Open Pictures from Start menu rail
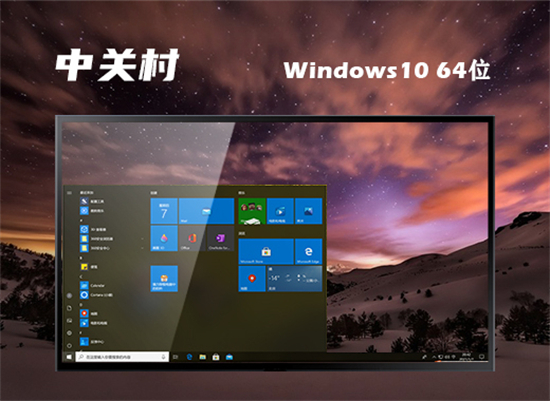 69,320
